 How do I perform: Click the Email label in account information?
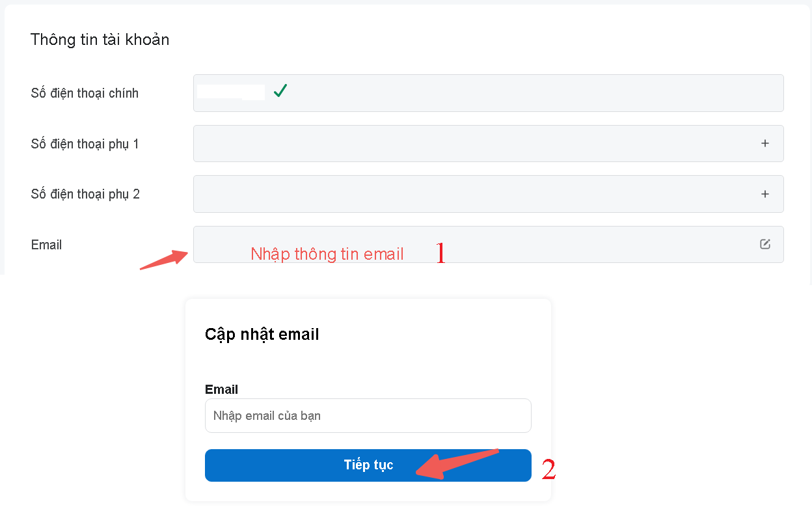tap(47, 245)
